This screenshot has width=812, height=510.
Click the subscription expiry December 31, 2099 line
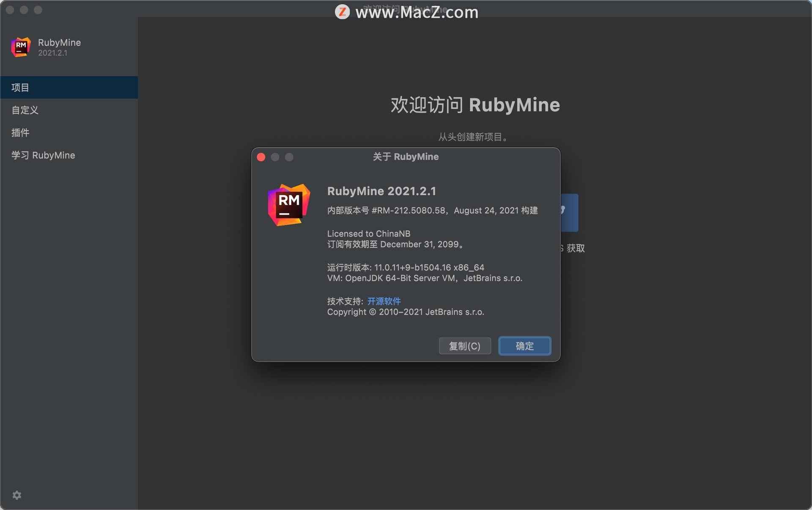pyautogui.click(x=396, y=245)
